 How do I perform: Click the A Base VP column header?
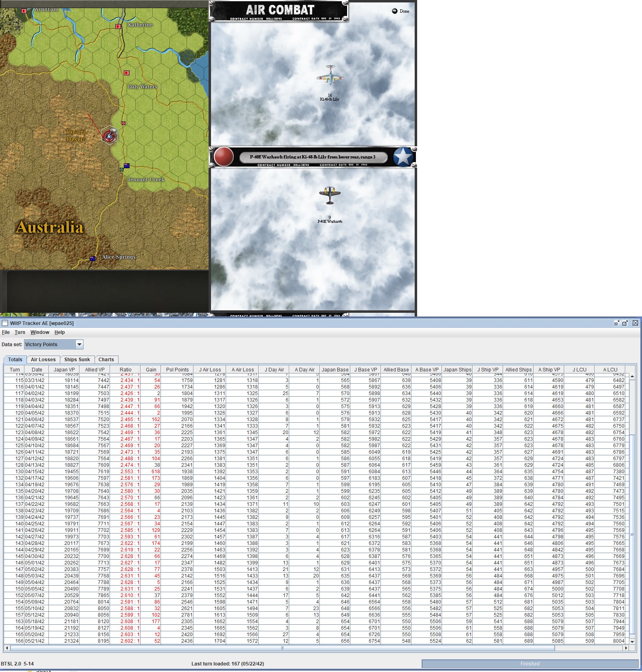tap(427, 370)
